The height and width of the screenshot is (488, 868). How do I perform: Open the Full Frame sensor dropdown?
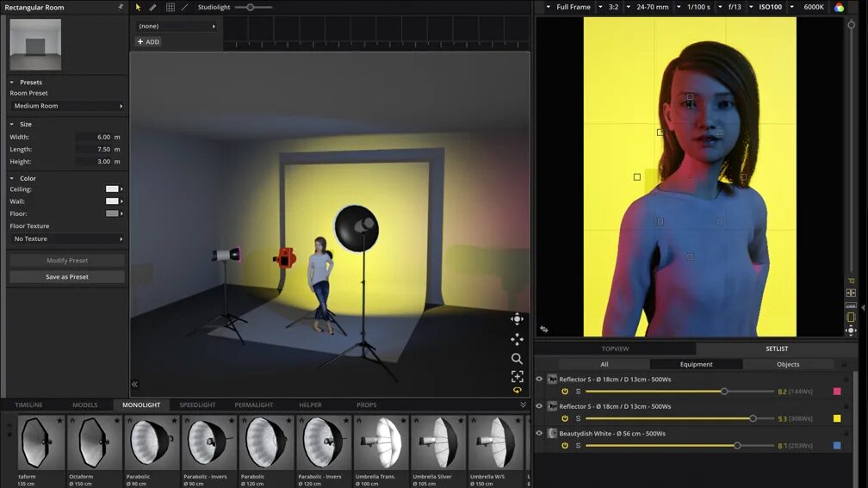568,7
